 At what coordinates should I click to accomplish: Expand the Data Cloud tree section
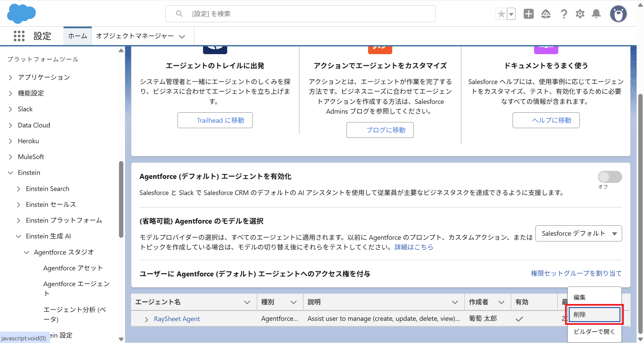pyautogui.click(x=10, y=125)
